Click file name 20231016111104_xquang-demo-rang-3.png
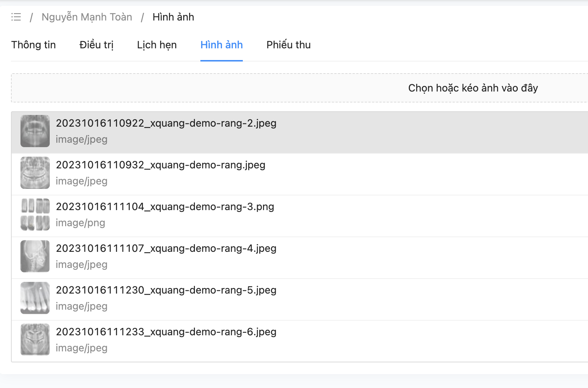The width and height of the screenshot is (588, 388). pos(165,207)
